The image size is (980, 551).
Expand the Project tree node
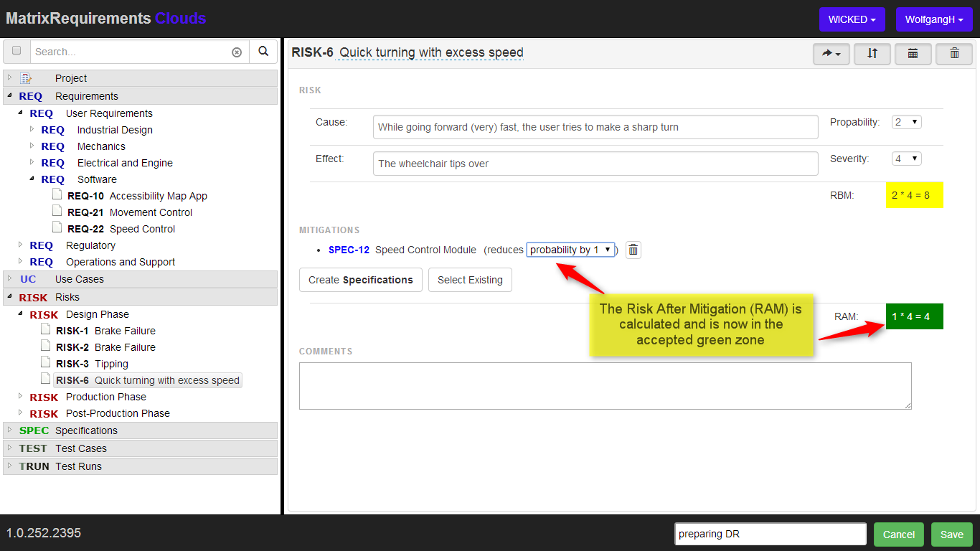9,77
